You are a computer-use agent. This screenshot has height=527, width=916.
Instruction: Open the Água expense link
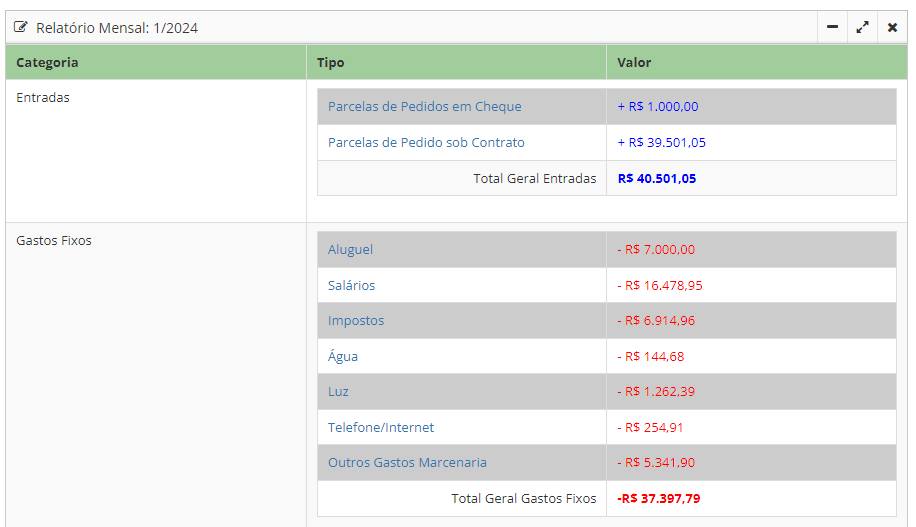(342, 357)
